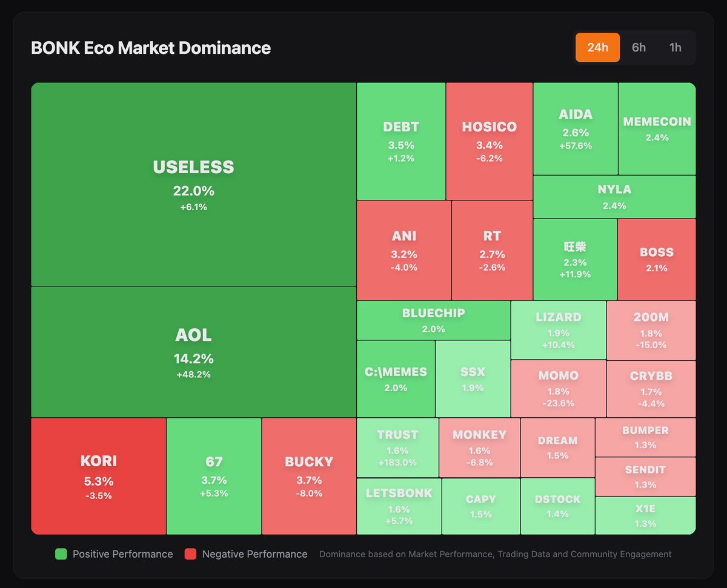The width and height of the screenshot is (727, 588).
Task: Click the MONKEY -6.8% tile
Action: click(479, 448)
